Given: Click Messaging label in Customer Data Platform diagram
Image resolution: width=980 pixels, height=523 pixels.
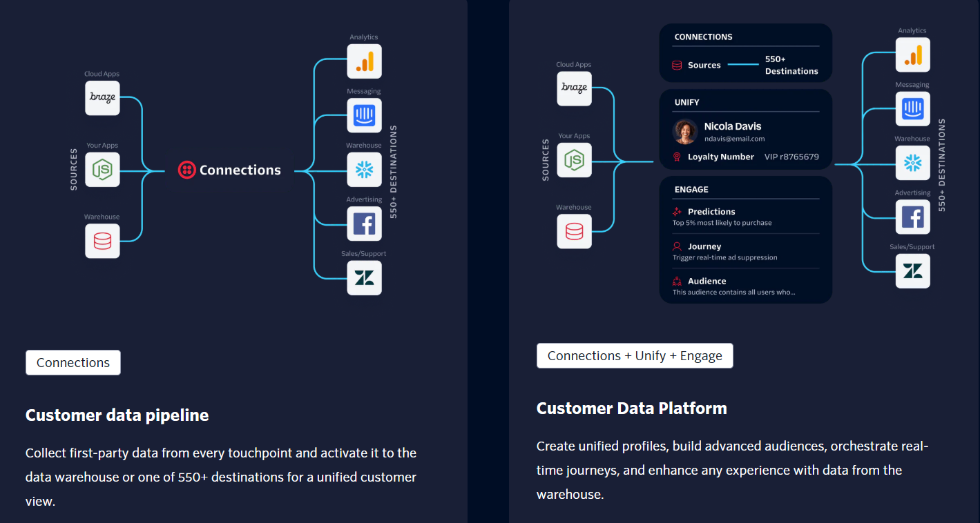Looking at the screenshot, I should (x=913, y=85).
